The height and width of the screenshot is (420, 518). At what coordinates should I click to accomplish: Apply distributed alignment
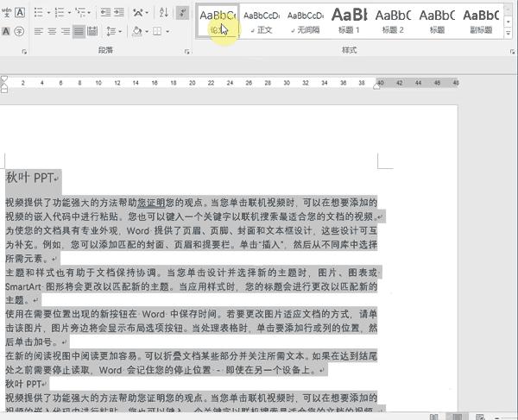(x=92, y=31)
